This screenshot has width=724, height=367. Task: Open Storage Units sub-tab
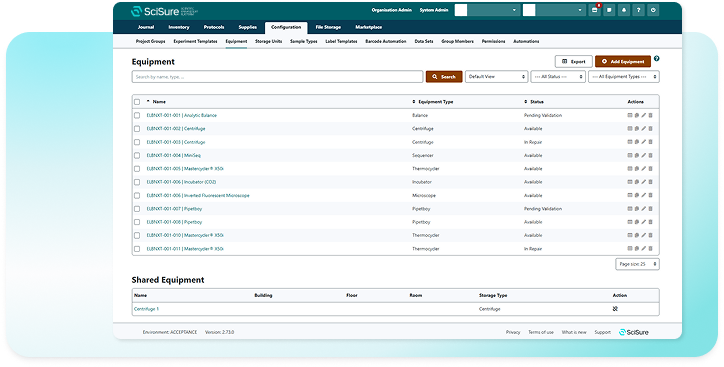click(x=268, y=42)
